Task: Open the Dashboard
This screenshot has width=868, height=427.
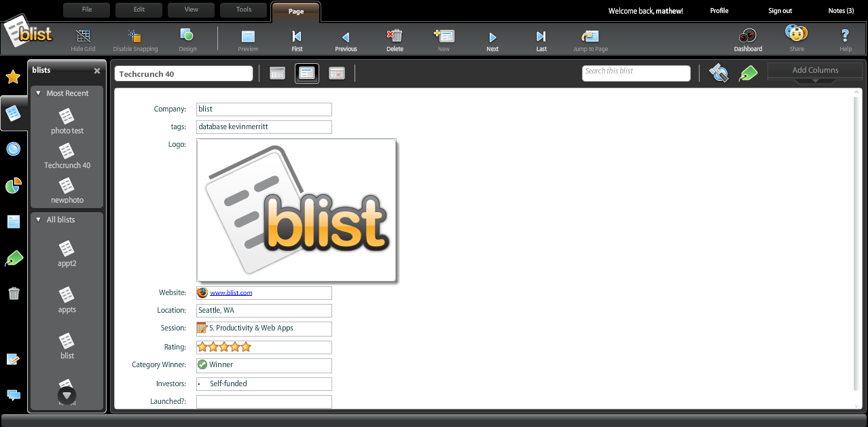Action: (747, 36)
